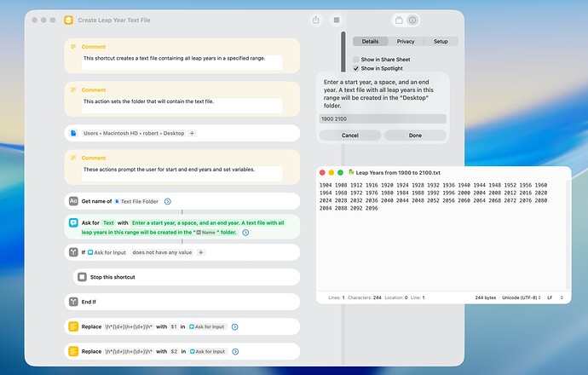Click the document icon in the text file title
This screenshot has height=375, width=588.
point(351,172)
